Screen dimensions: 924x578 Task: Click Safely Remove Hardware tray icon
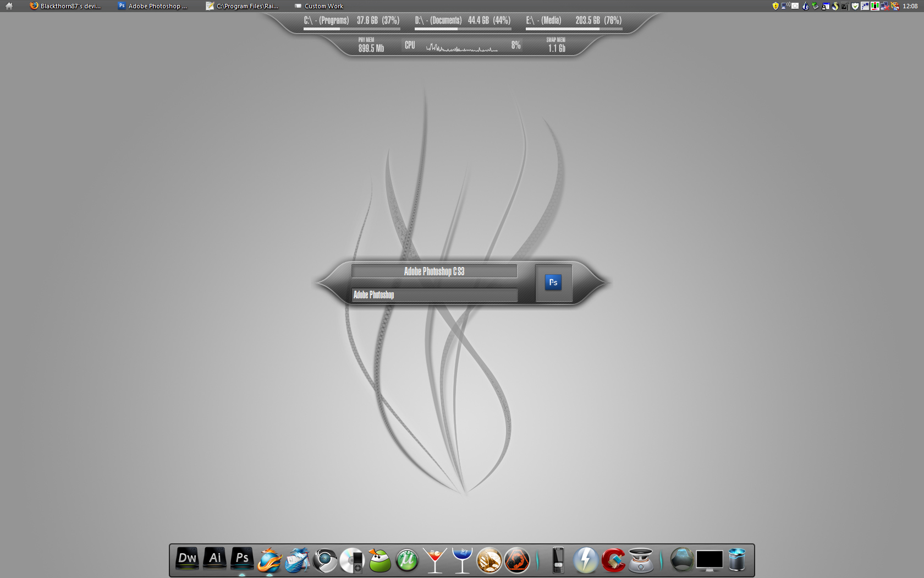[815, 6]
